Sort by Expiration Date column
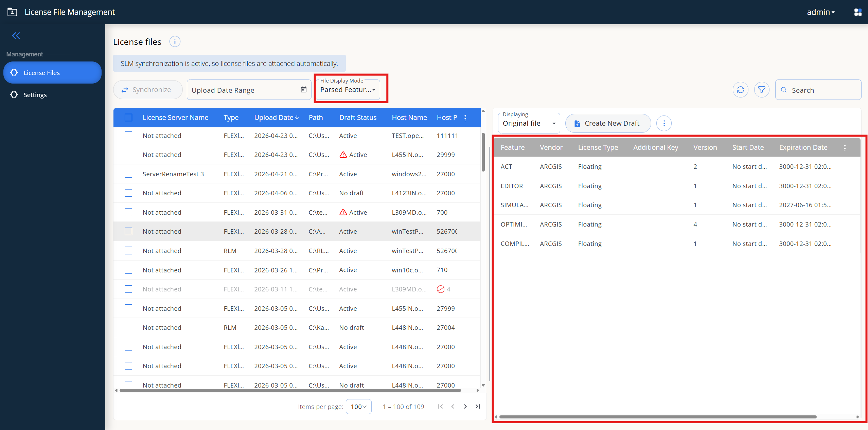 pos(803,147)
